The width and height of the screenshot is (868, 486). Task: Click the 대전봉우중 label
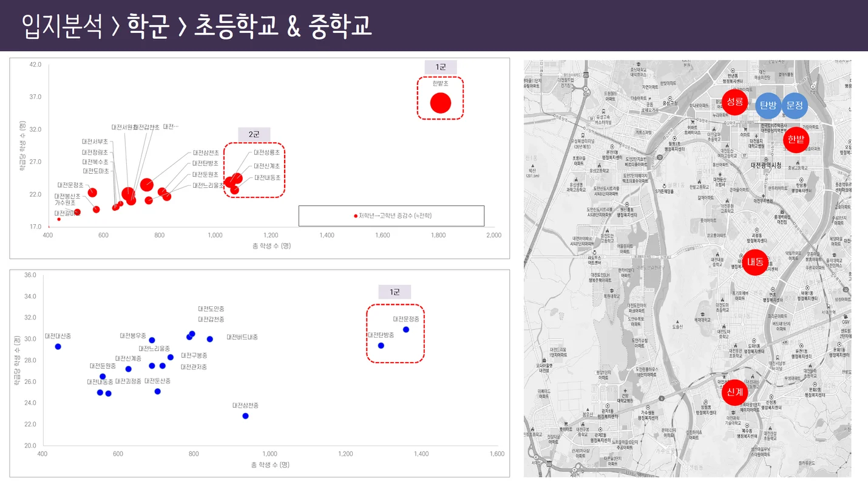(133, 335)
